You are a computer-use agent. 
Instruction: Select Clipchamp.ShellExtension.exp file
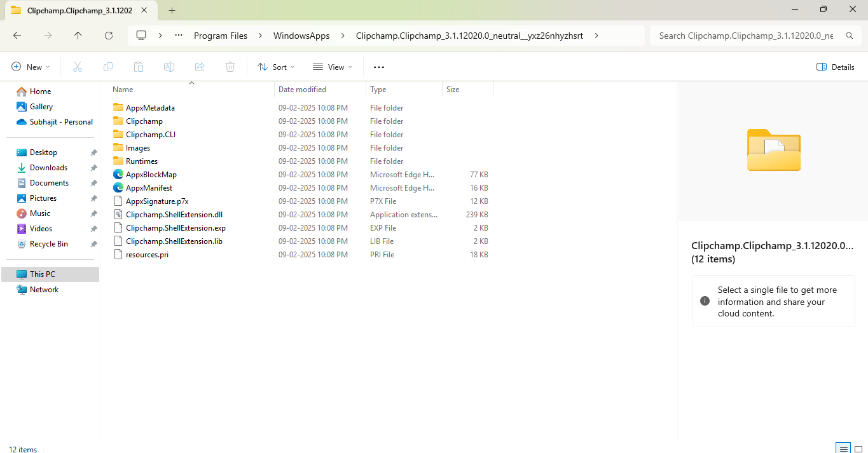[x=176, y=228]
